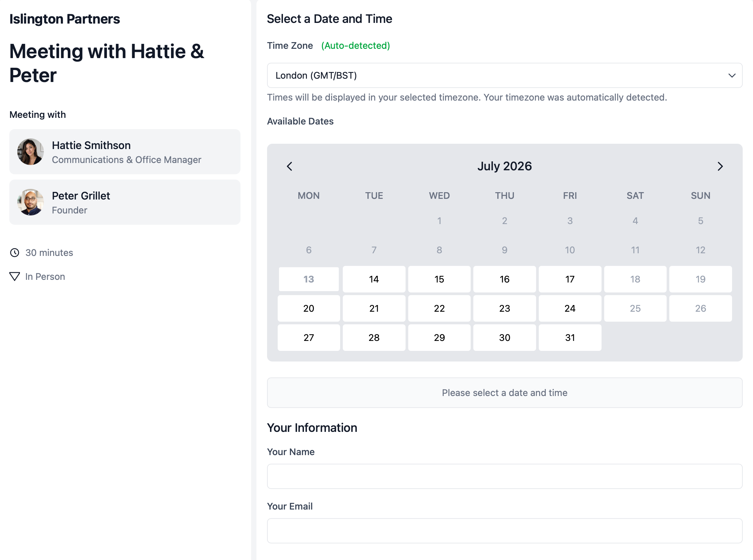Open the London (GMT/BST) timezone dropdown
This screenshot has width=753, height=560.
pyautogui.click(x=504, y=75)
